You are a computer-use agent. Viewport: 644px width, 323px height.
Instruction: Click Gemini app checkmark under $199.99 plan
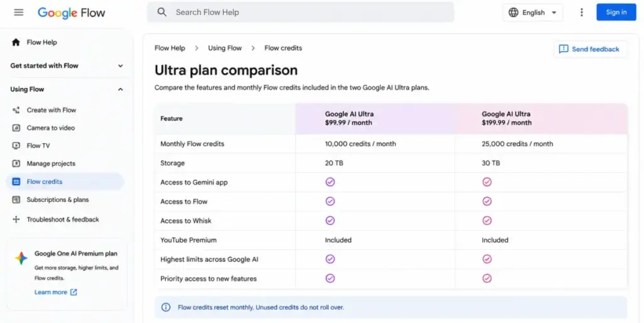coord(487,182)
